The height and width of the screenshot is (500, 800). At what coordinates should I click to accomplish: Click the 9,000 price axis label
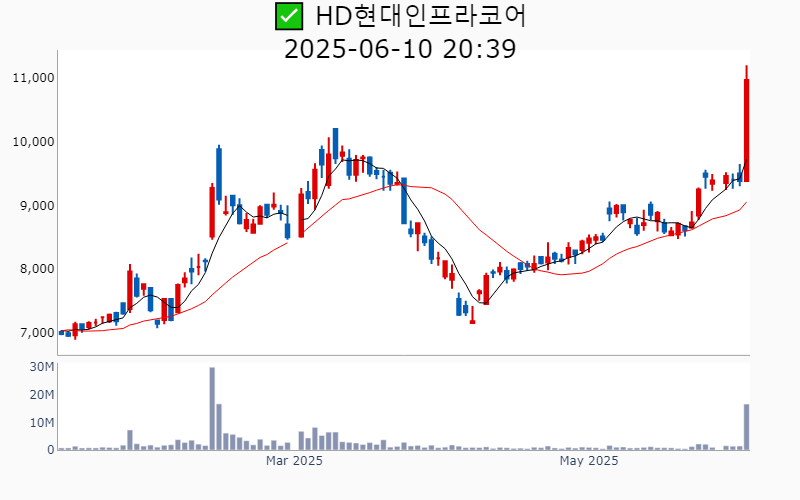point(36,206)
